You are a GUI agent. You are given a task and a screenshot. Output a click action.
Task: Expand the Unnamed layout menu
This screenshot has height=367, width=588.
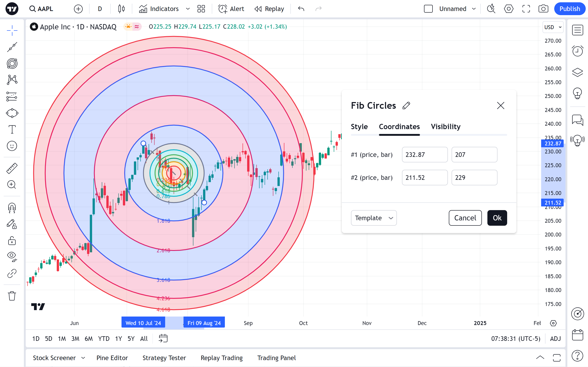tap(474, 9)
